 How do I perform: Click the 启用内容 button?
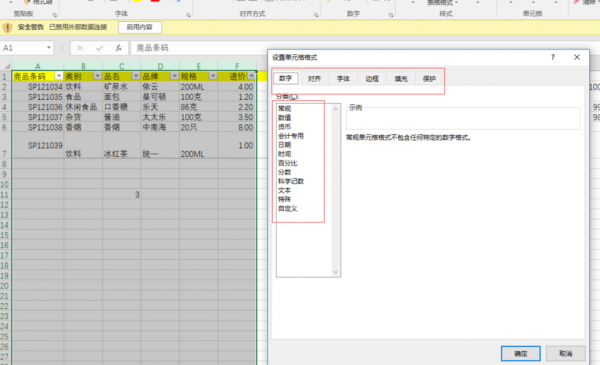tap(140, 27)
